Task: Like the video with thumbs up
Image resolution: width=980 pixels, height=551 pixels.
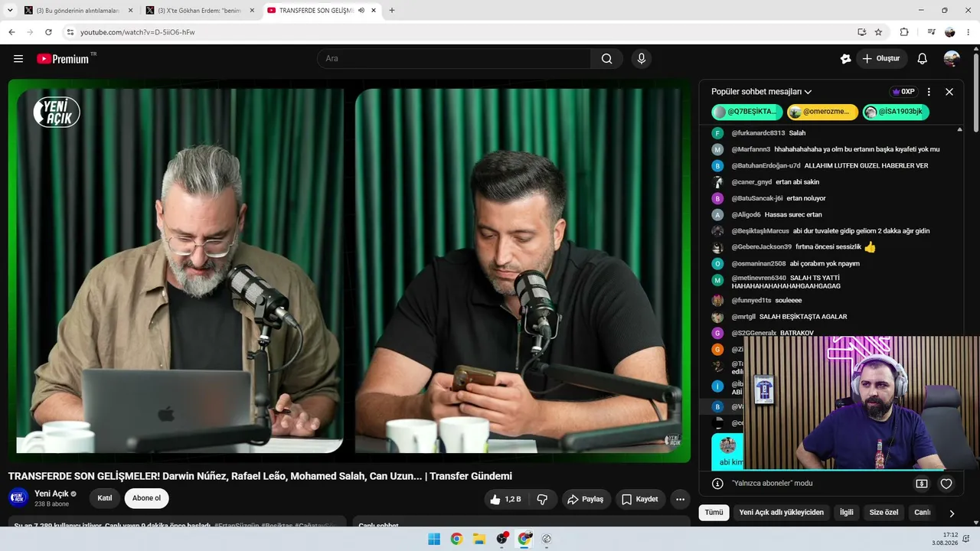Action: point(505,499)
